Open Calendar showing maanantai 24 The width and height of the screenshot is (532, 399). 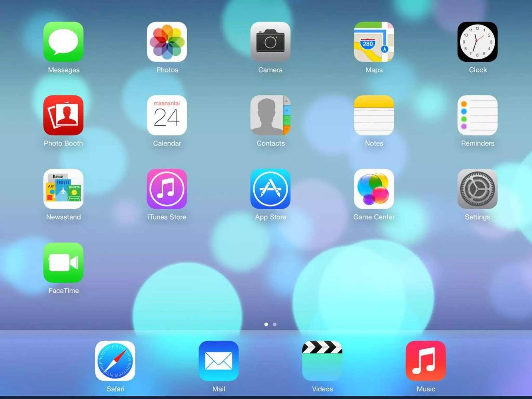click(167, 115)
